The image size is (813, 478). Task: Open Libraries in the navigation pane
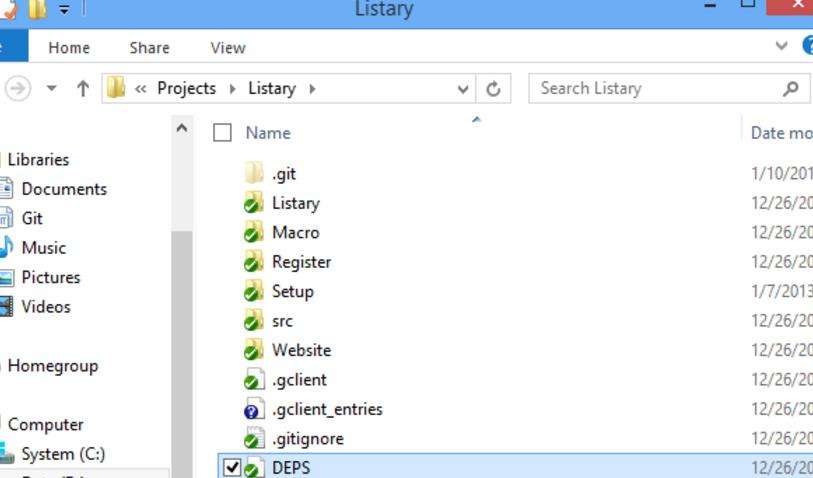[x=38, y=159]
